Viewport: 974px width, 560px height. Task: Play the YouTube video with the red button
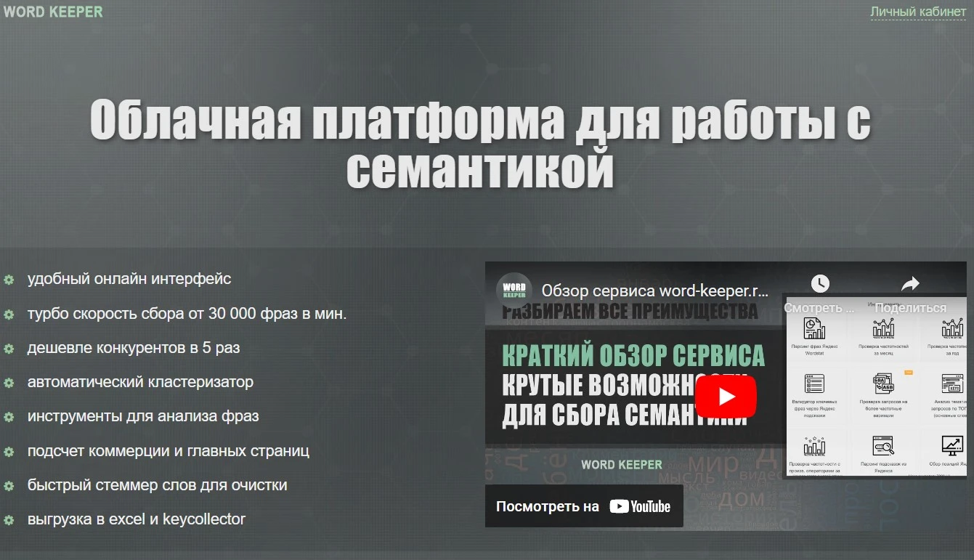[726, 397]
